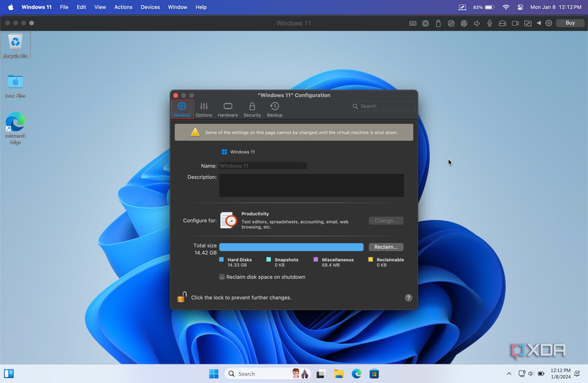Open the View menu
The width and height of the screenshot is (588, 383).
pyautogui.click(x=100, y=7)
